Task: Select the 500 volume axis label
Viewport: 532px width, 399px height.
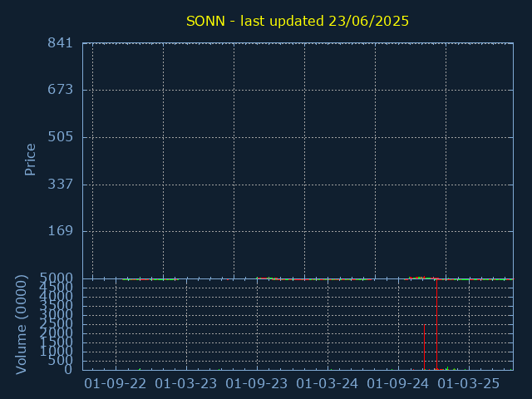Action: [x=61, y=360]
